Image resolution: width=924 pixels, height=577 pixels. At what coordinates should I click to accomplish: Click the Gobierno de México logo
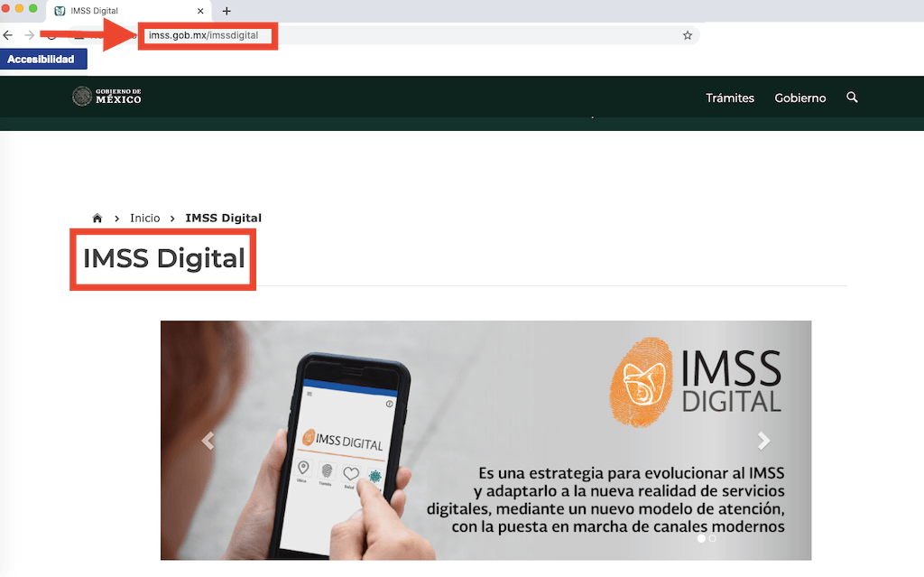107,97
